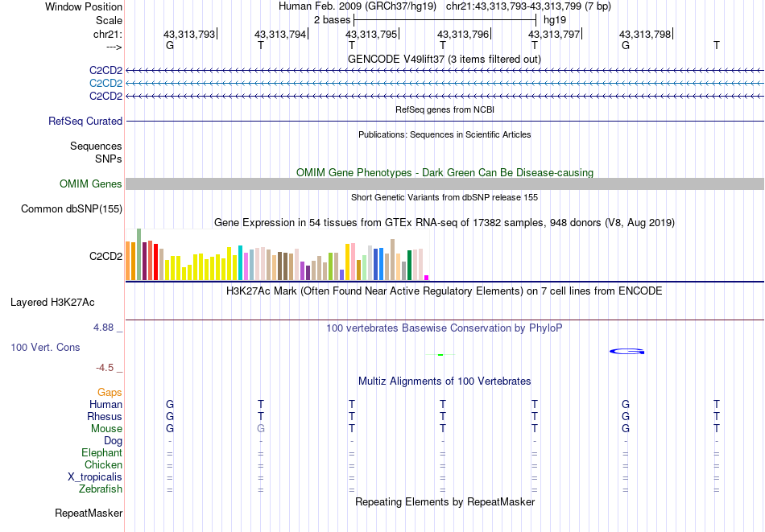Select the Chicken alignment row label
Viewport: 765px width, 532px height.
[x=103, y=464]
